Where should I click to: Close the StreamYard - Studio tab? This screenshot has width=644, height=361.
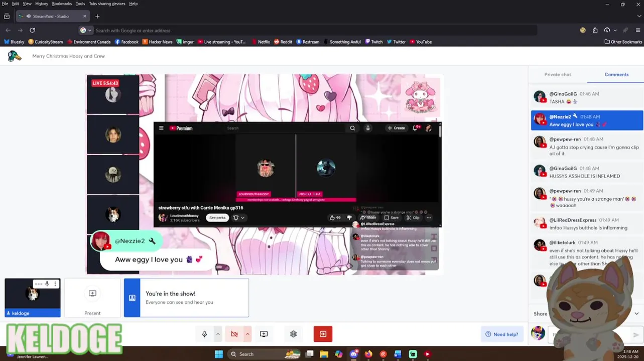click(84, 16)
